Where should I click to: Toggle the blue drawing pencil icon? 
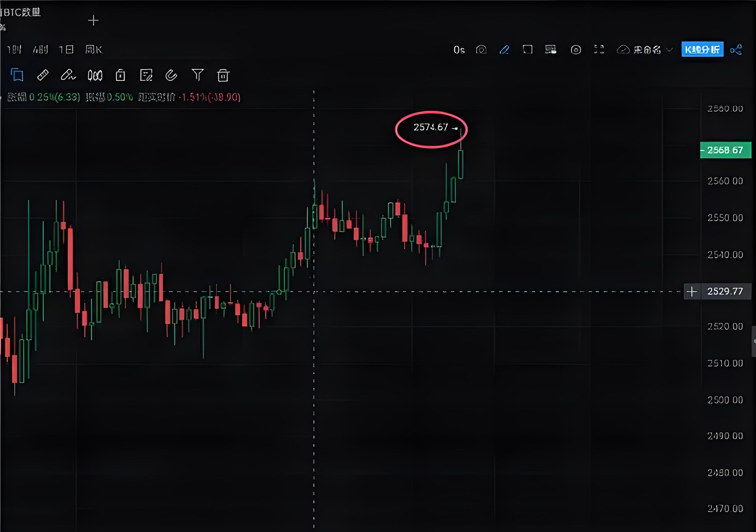(505, 50)
